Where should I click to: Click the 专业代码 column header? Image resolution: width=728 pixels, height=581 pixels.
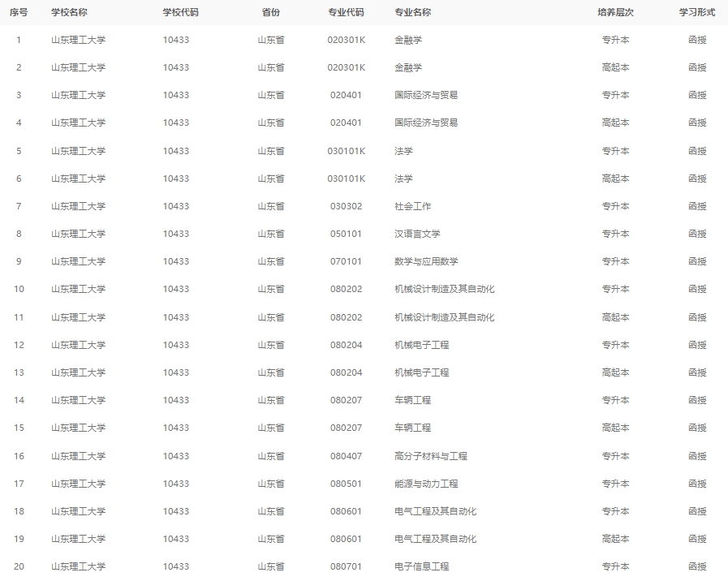(x=346, y=12)
